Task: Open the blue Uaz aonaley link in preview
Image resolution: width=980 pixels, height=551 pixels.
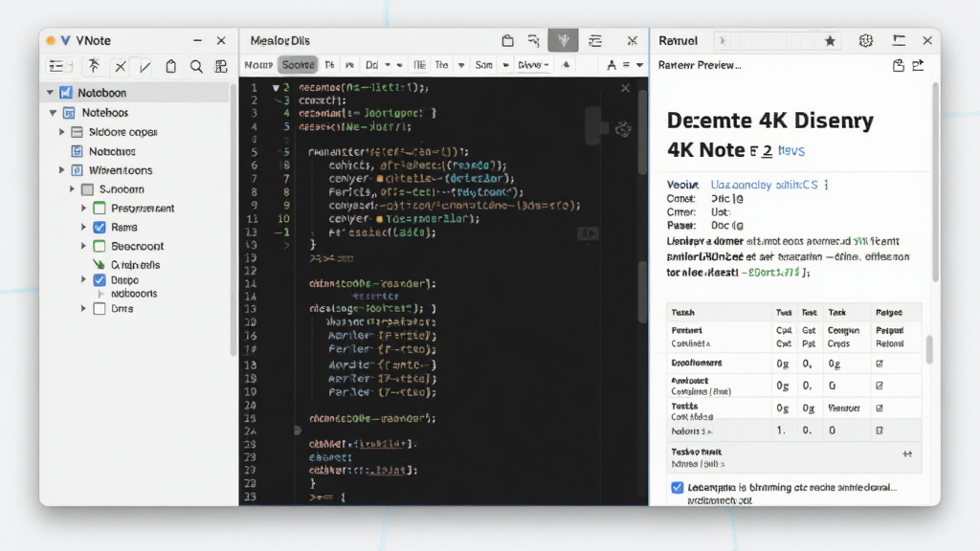Action: pyautogui.click(x=765, y=185)
